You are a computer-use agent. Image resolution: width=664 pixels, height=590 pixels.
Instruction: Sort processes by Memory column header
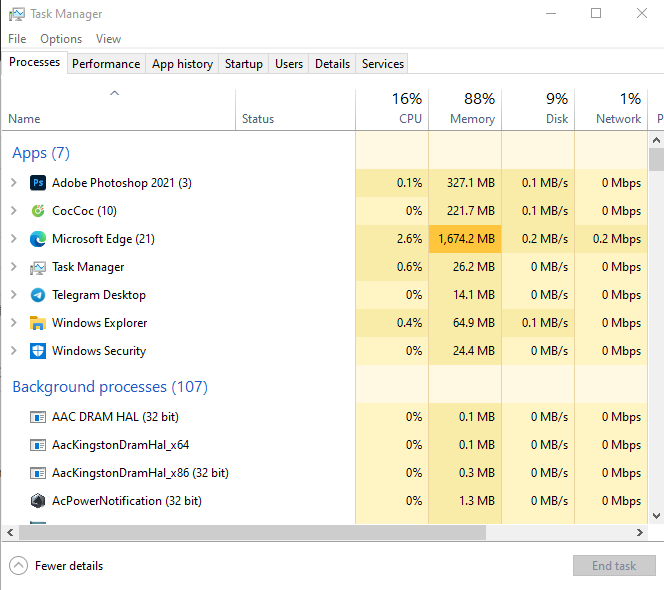pyautogui.click(x=465, y=109)
